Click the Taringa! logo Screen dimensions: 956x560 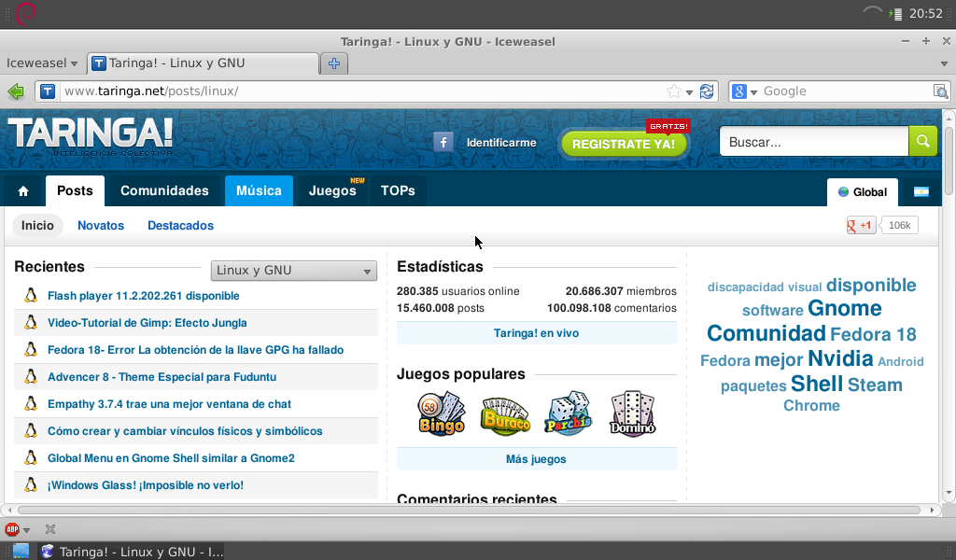91,136
